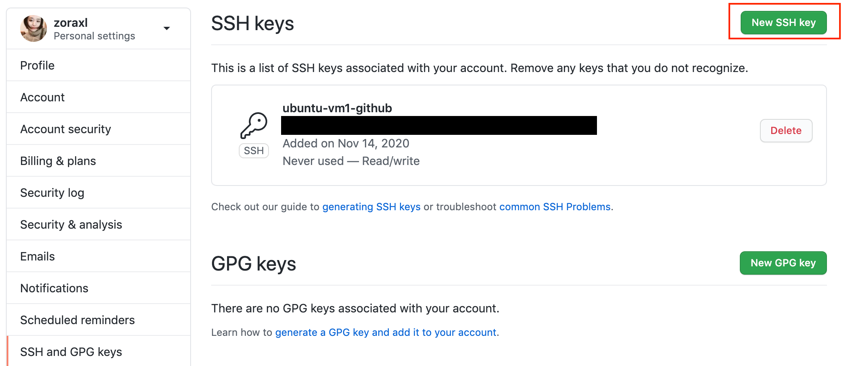Select Billing & plans from sidebar
Viewport: 868px width, 366px height.
(99, 161)
